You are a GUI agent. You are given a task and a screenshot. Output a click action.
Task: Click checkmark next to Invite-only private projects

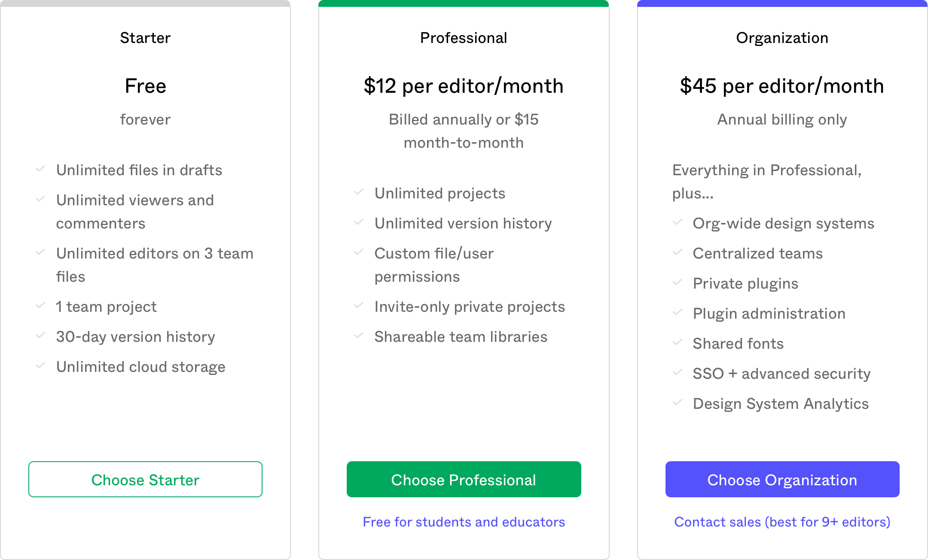[359, 306]
